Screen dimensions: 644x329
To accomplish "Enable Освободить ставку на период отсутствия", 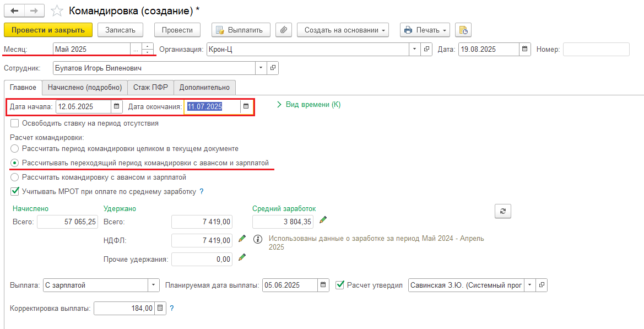I will 15,123.
